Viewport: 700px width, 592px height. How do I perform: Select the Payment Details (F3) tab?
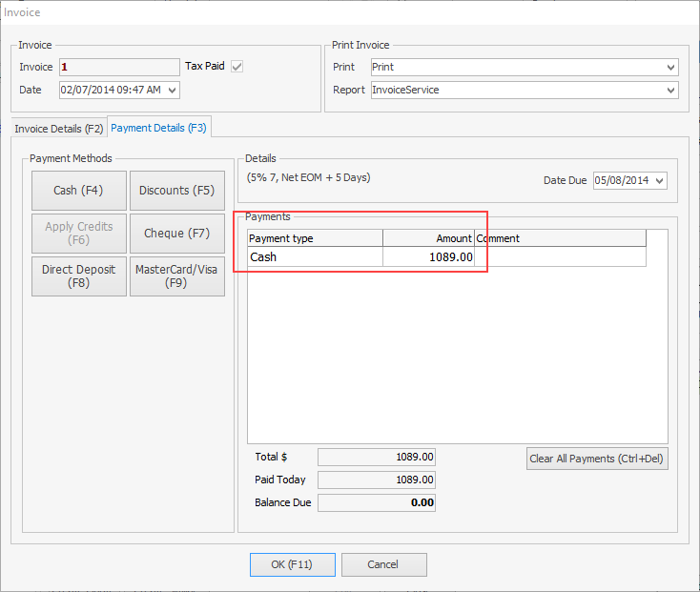click(158, 128)
